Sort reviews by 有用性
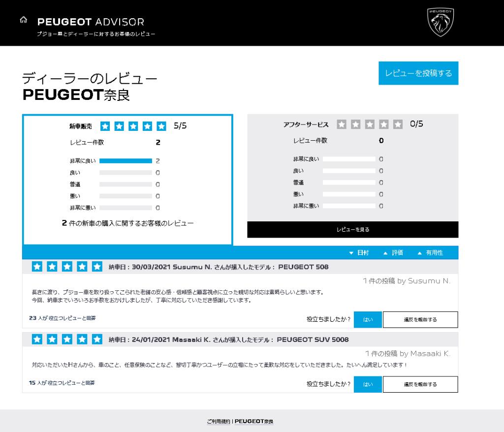The width and height of the screenshot is (504, 432). click(430, 253)
